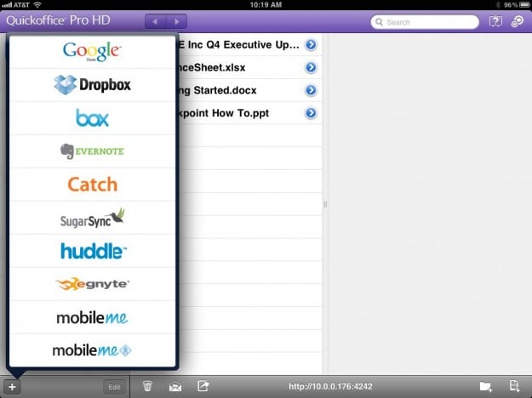Screen dimensions: 532x398
Task: Tap the Wi-Fi status icon
Action: tap(37, 5)
